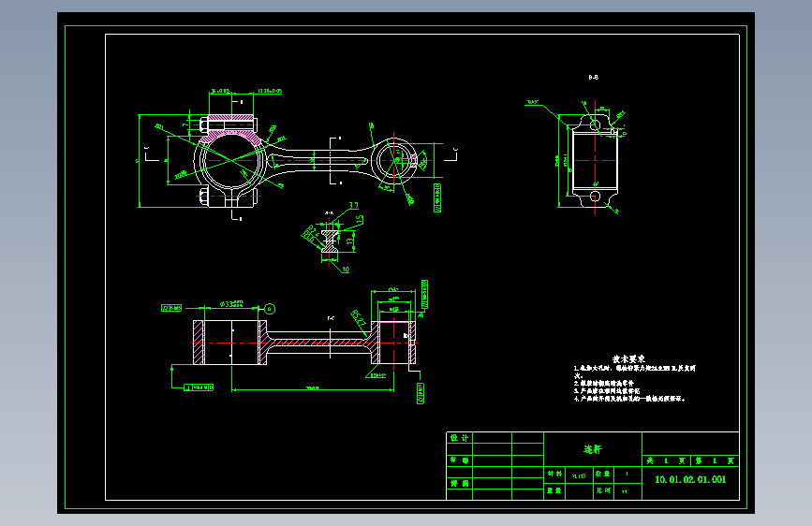Screen dimensions: 812x526
Task: Select the 重量 label in title block
Action: (554, 490)
